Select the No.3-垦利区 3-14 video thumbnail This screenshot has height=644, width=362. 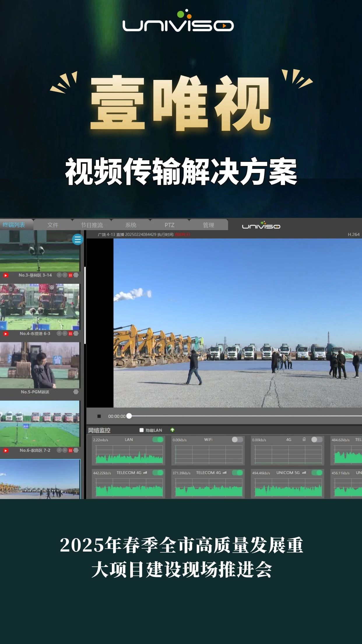40,251
